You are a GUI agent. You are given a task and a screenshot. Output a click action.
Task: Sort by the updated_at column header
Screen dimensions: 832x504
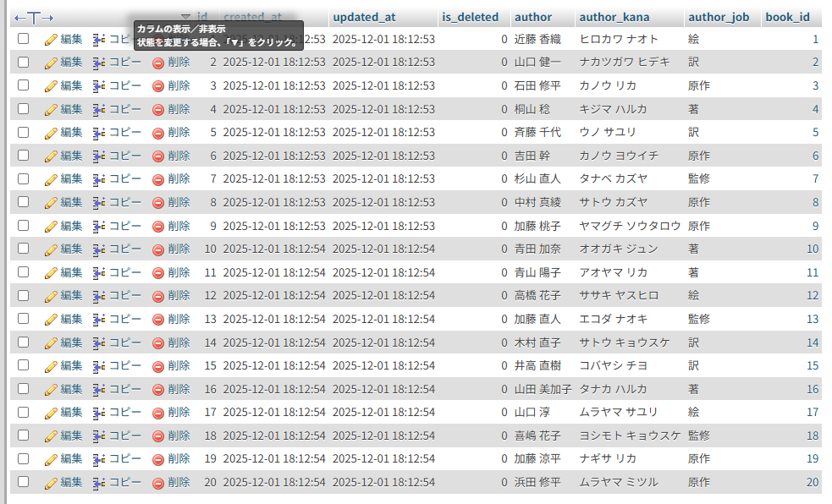coord(362,17)
